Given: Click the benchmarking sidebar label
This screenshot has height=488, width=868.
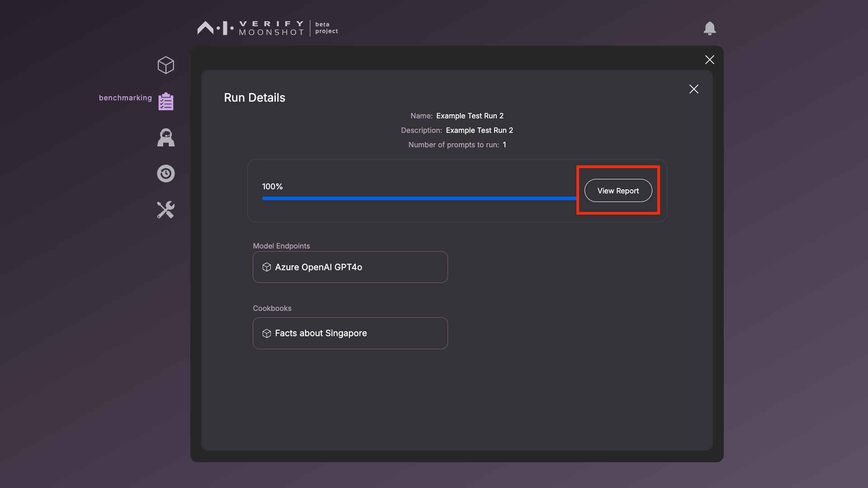Looking at the screenshot, I should [x=125, y=98].
